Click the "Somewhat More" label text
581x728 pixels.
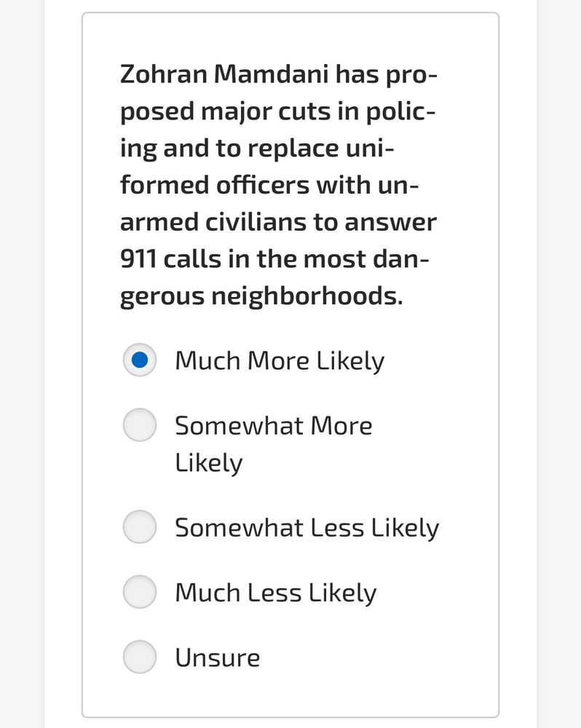point(274,426)
